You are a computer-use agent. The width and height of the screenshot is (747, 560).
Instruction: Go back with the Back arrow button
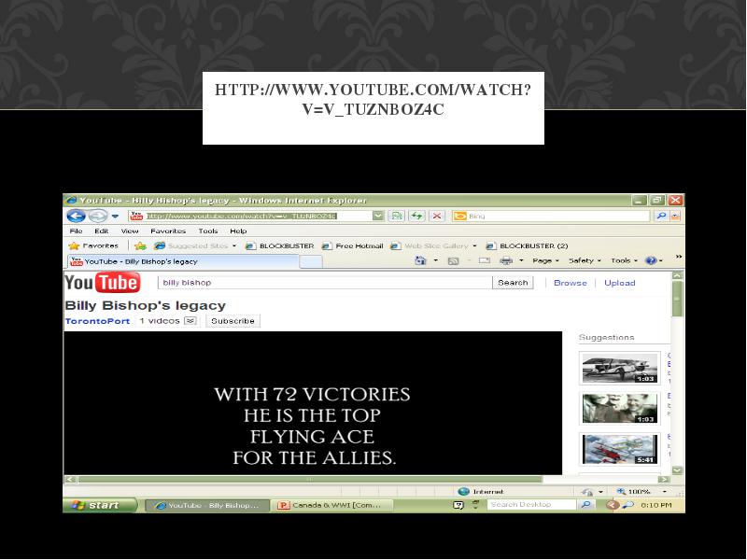(76, 217)
